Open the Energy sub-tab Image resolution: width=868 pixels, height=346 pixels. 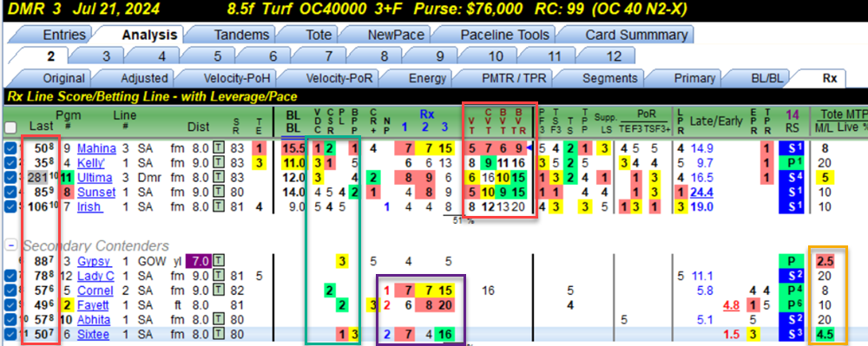point(427,78)
